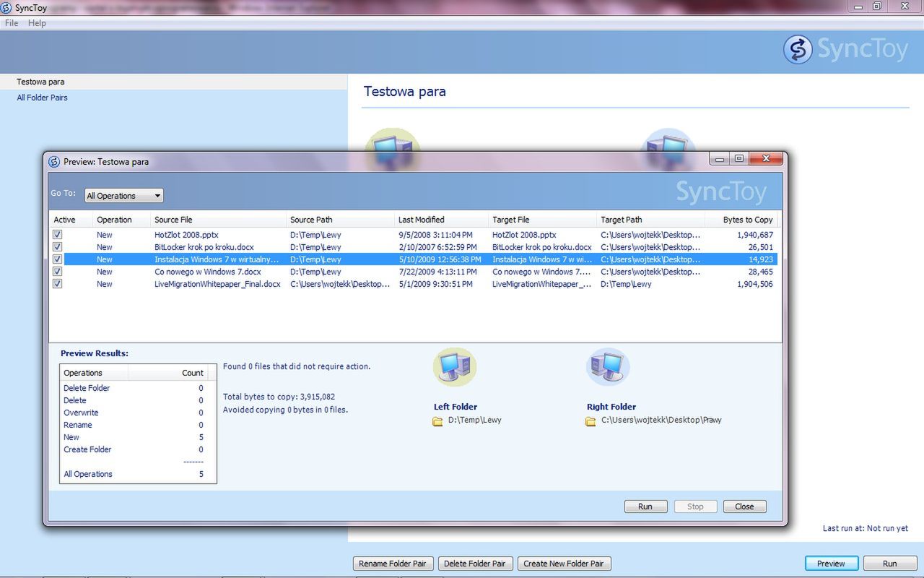Click the bytes value 1,904,506
924x578 pixels.
(755, 284)
